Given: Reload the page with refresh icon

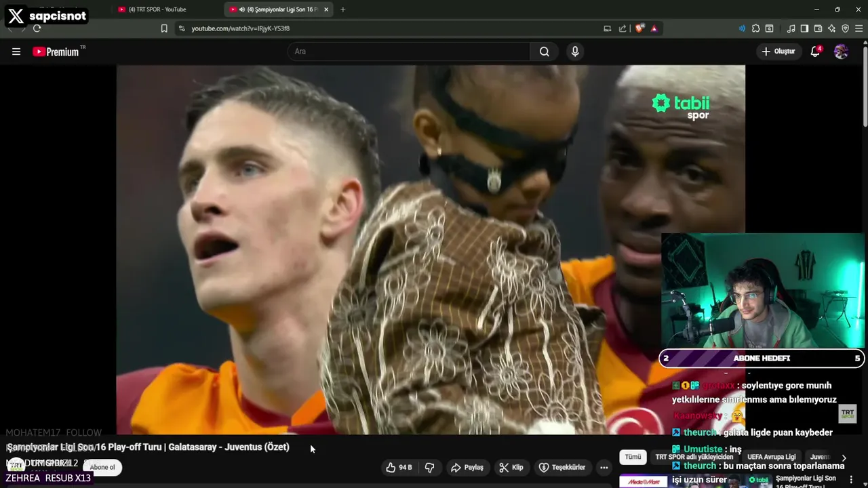Looking at the screenshot, I should [37, 28].
